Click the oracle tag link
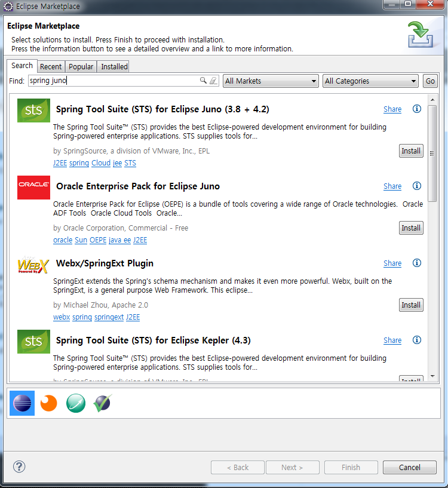448x488 pixels. pos(63,240)
